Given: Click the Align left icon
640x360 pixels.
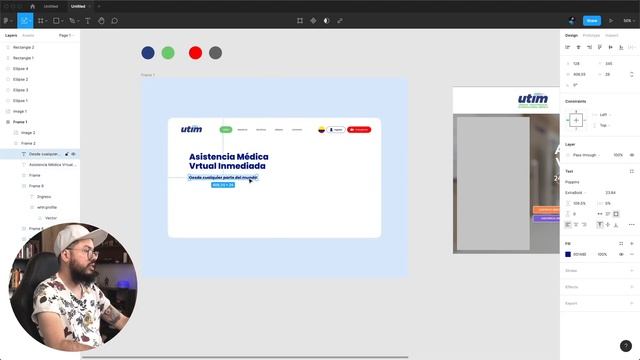Looking at the screenshot, I should tap(567, 47).
